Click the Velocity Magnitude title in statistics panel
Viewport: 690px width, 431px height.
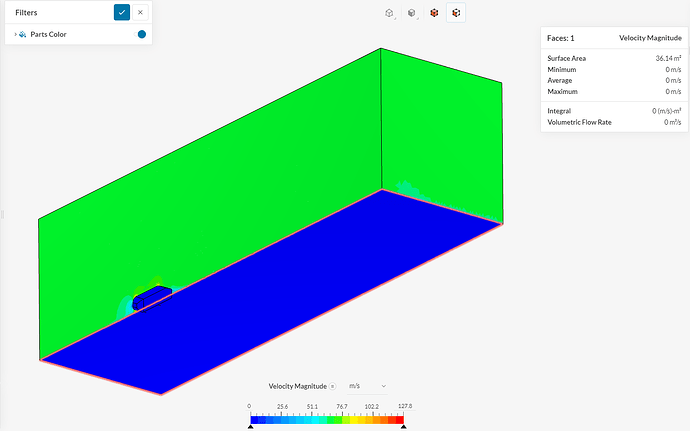point(650,38)
